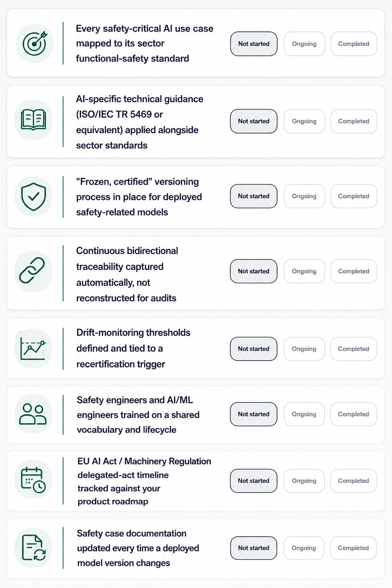Choose Not started for drift-monitoring thresholds

(253, 349)
